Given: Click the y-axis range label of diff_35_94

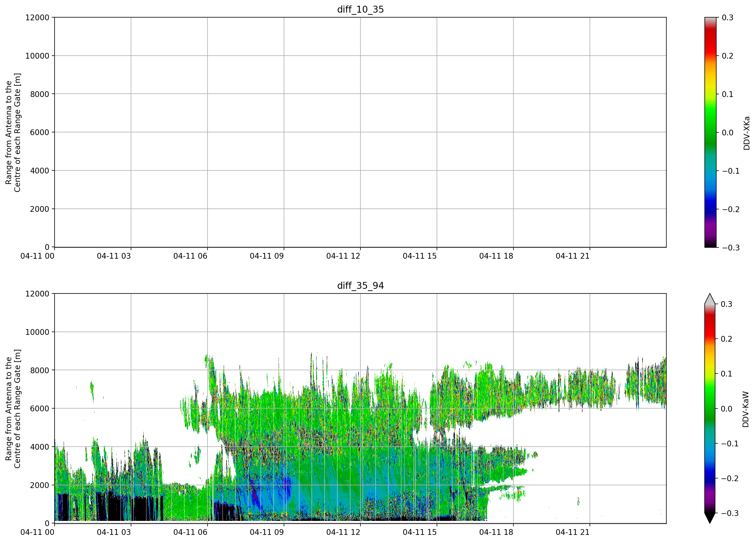Looking at the screenshot, I should click(x=13, y=408).
